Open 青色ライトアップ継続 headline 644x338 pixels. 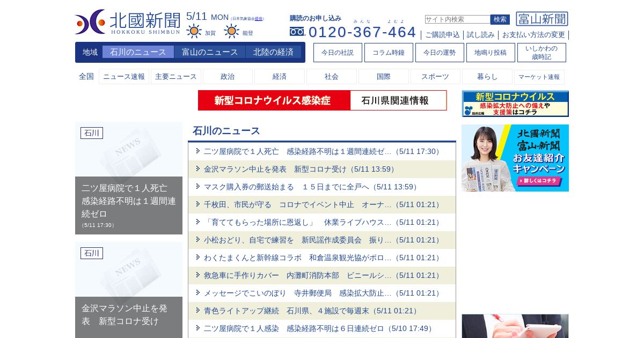pyautogui.click(x=312, y=311)
